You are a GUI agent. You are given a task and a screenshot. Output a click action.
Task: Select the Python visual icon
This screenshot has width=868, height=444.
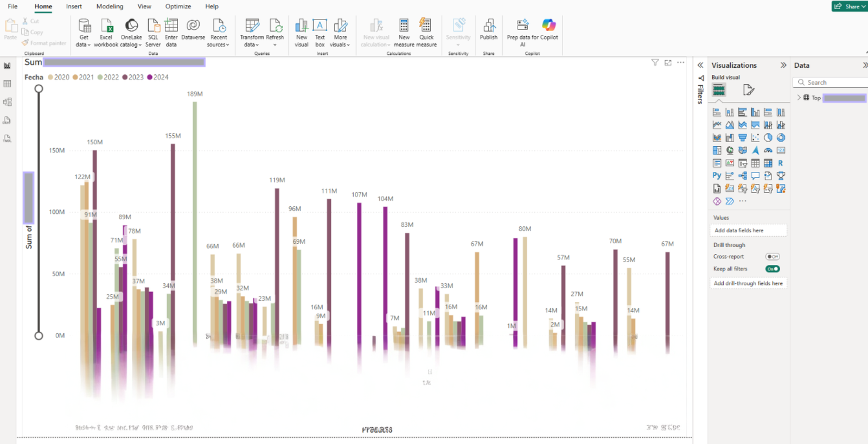(x=717, y=176)
